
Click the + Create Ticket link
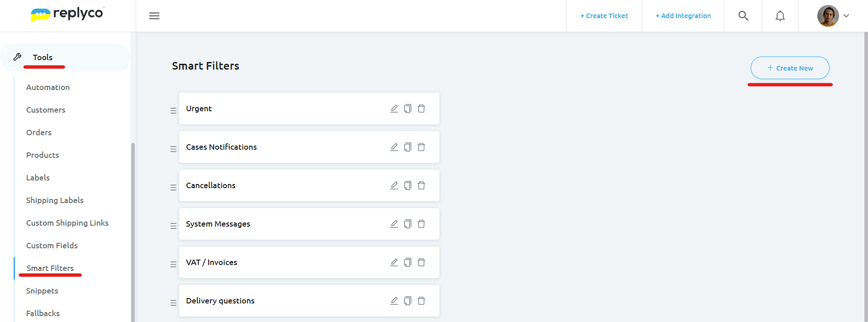pyautogui.click(x=604, y=16)
